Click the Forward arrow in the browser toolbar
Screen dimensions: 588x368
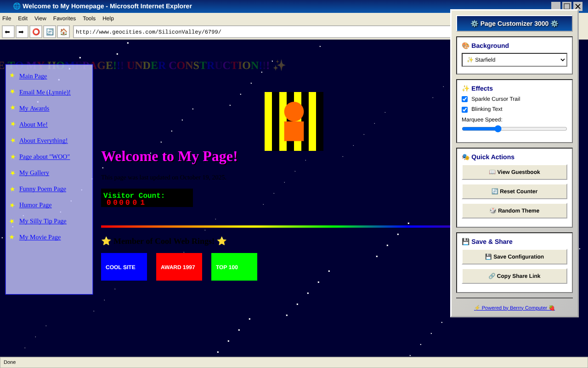[22, 31]
